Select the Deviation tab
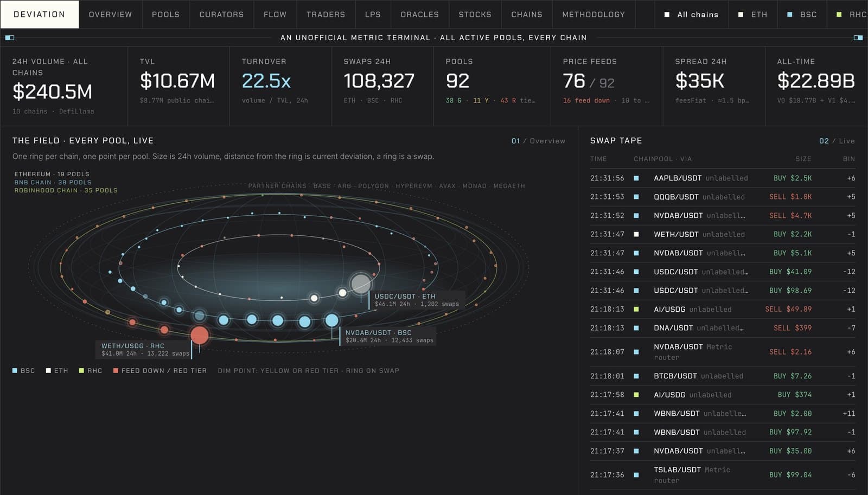The width and height of the screenshot is (868, 495). click(39, 15)
